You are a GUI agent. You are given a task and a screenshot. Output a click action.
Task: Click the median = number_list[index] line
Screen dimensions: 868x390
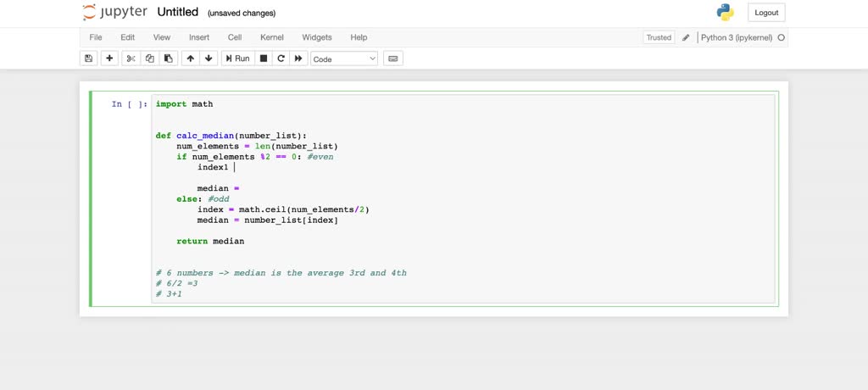tap(267, 220)
